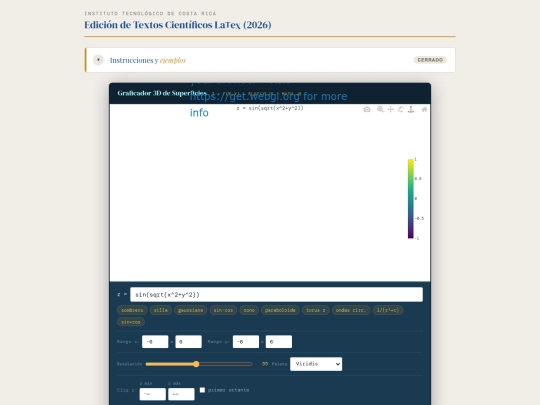Load the ondas circ. preset
This screenshot has height=405, width=540.
coord(351,310)
